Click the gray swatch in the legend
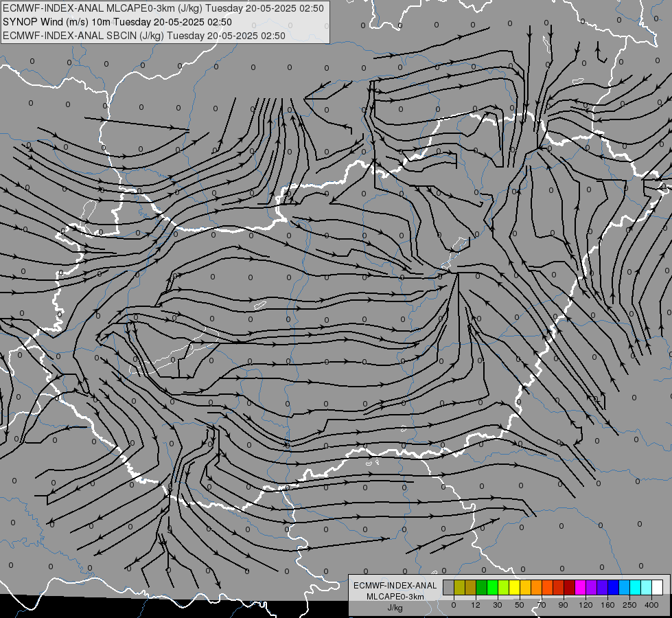672x618 pixels. tap(449, 587)
